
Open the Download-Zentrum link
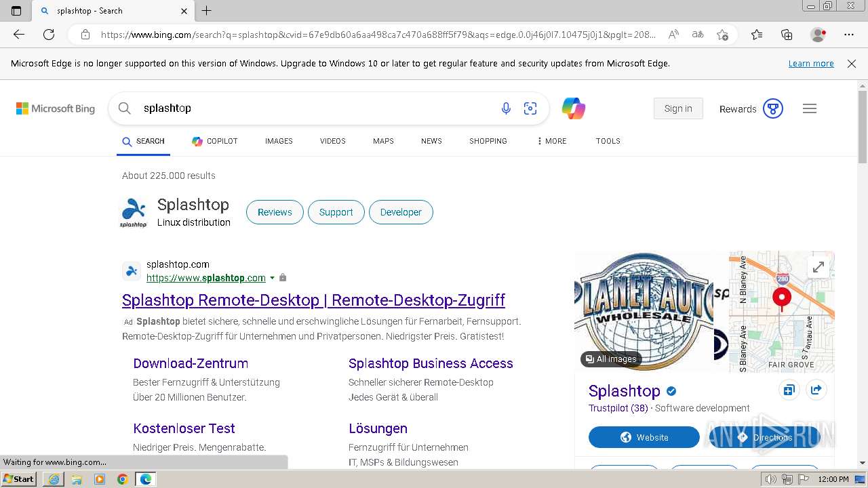pyautogui.click(x=191, y=363)
